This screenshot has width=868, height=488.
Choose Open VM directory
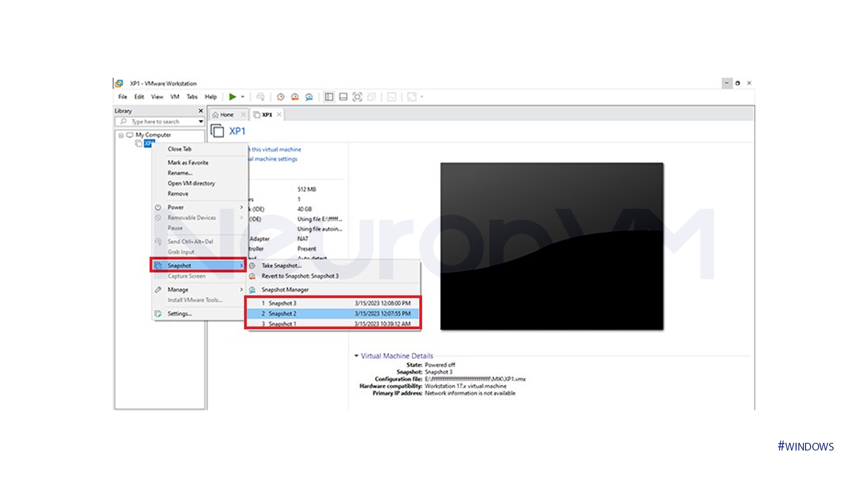coord(200,183)
